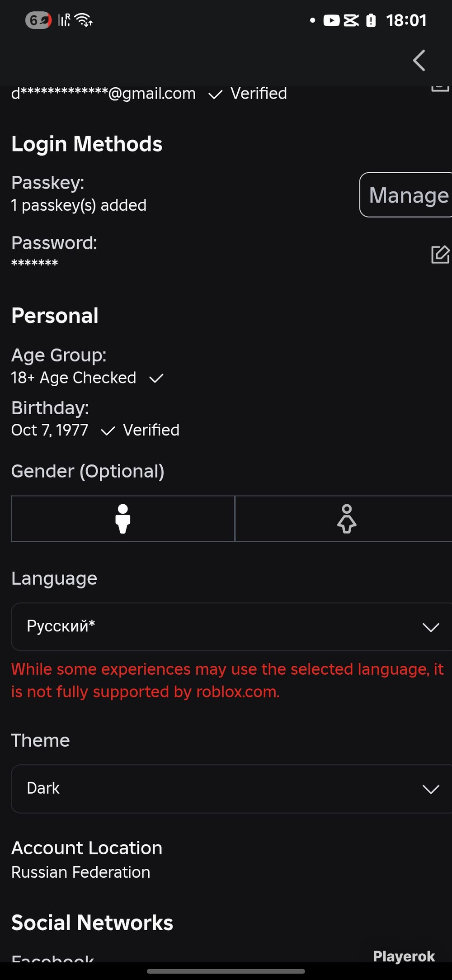The height and width of the screenshot is (980, 452).
Task: Click the checkmark beside 18+ Age Checked
Action: coord(156,378)
